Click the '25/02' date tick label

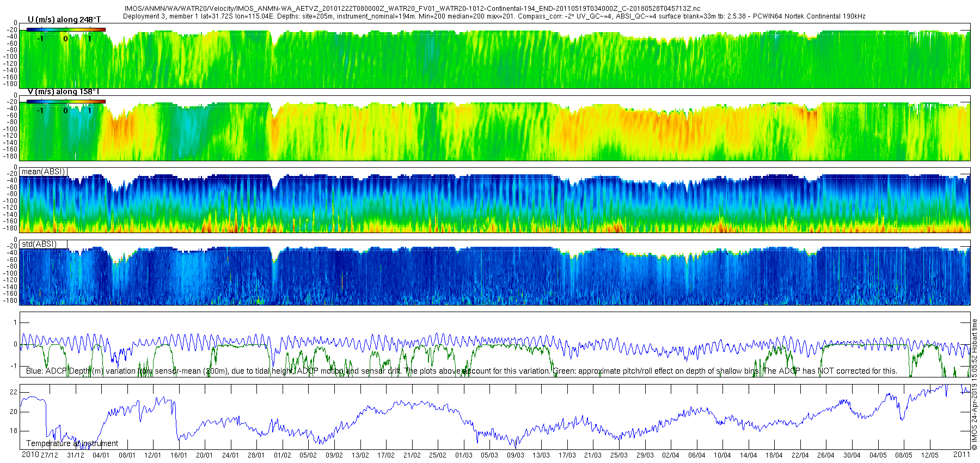click(x=438, y=455)
